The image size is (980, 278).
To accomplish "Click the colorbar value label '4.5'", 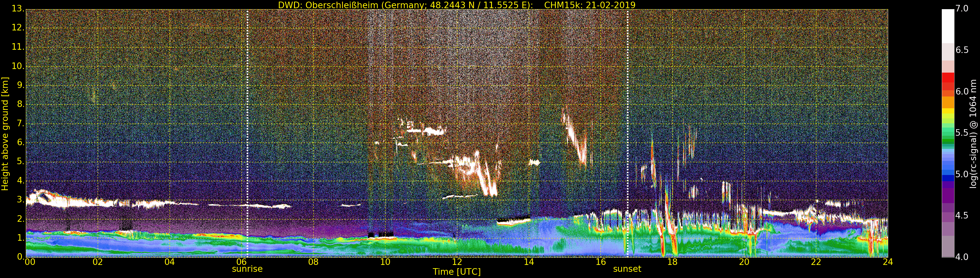I will (x=962, y=216).
